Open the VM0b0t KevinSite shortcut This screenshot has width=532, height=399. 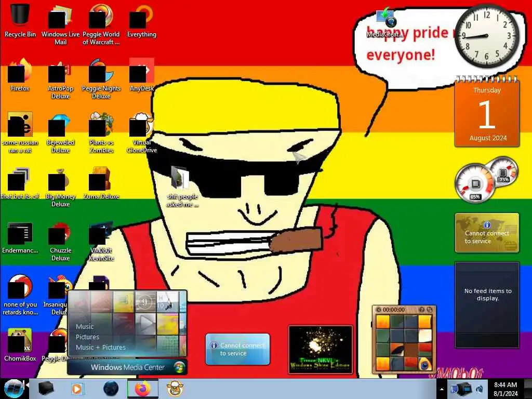101,241
